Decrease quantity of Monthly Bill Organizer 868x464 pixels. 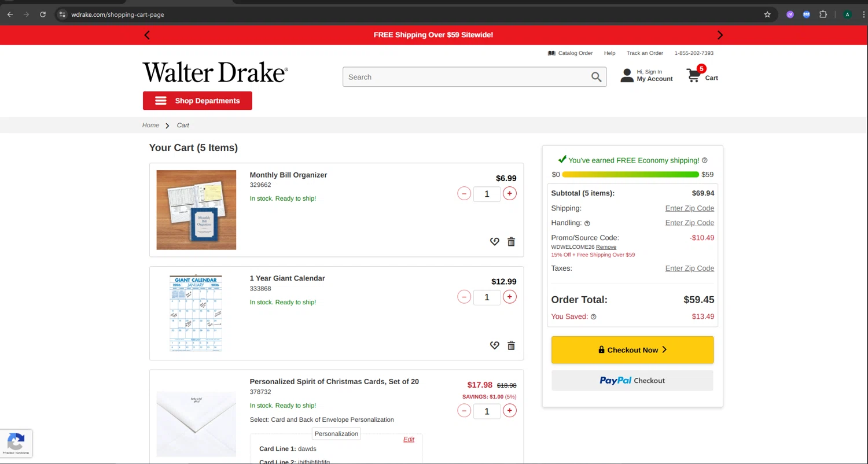tap(464, 194)
